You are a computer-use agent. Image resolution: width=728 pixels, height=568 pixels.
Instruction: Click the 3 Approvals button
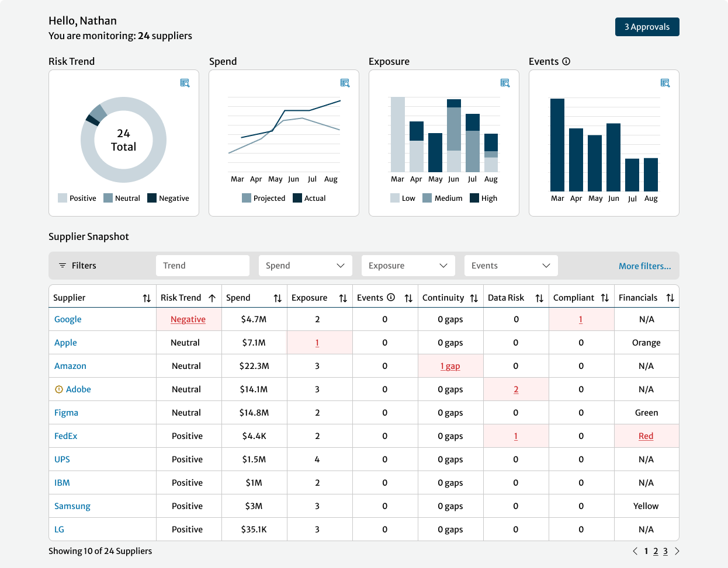point(647,26)
